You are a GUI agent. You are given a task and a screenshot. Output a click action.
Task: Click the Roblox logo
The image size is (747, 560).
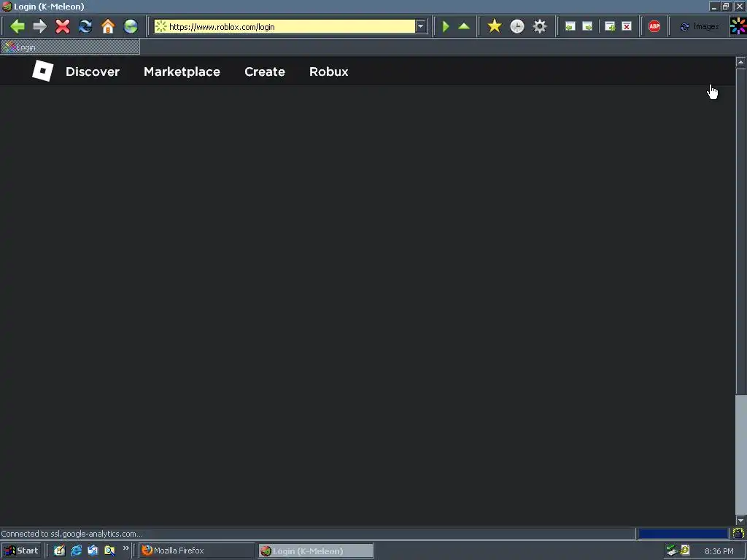pos(42,71)
